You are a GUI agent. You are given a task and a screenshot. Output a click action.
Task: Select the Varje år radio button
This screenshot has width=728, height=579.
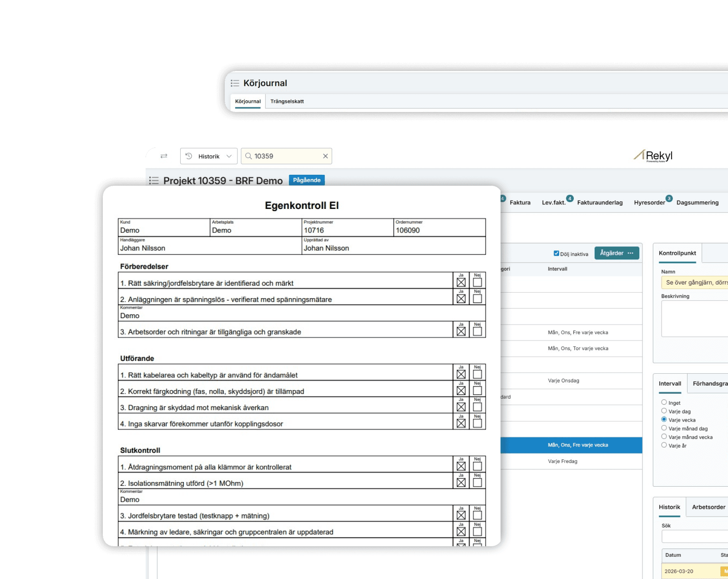coord(664,445)
